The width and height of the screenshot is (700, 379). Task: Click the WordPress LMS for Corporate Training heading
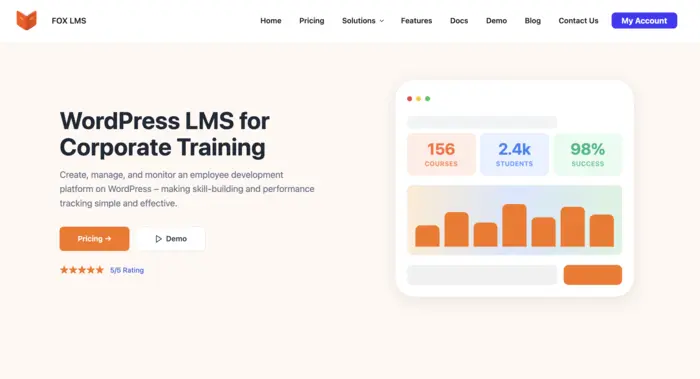(164, 134)
